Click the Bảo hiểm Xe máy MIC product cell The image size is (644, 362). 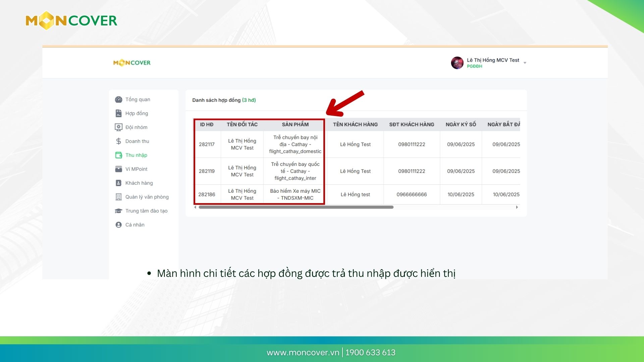[x=295, y=194]
